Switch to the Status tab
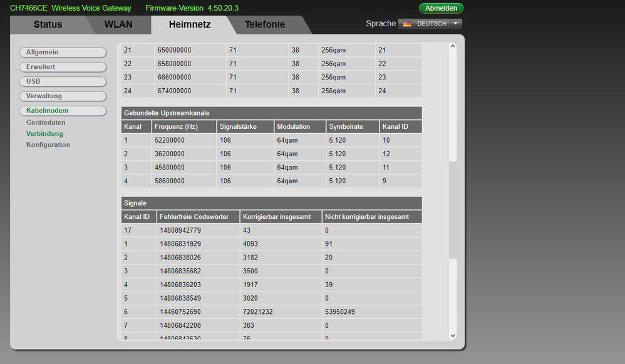Screen dimensions: 625x364 click(48, 24)
